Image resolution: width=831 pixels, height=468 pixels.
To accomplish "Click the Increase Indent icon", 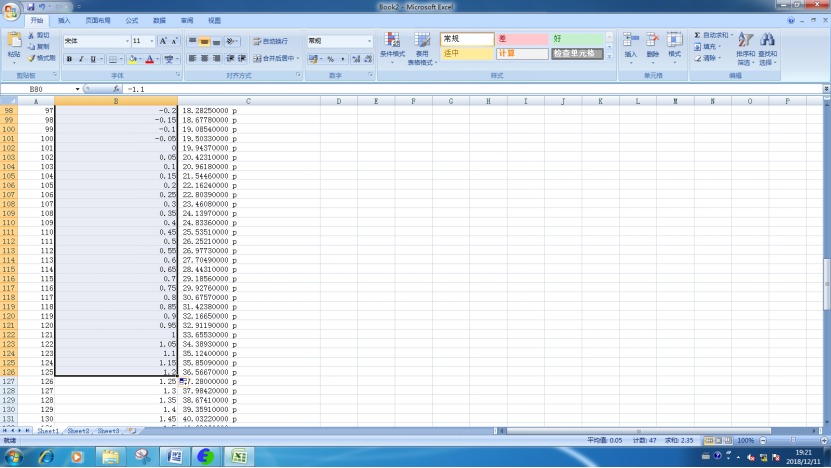I will pyautogui.click(x=242, y=58).
